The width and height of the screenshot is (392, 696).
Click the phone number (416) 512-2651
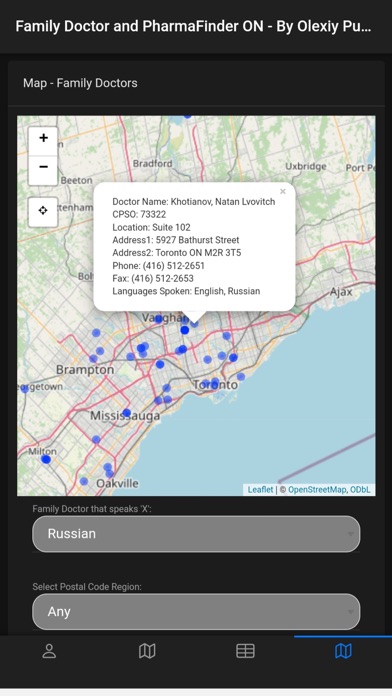tap(174, 265)
